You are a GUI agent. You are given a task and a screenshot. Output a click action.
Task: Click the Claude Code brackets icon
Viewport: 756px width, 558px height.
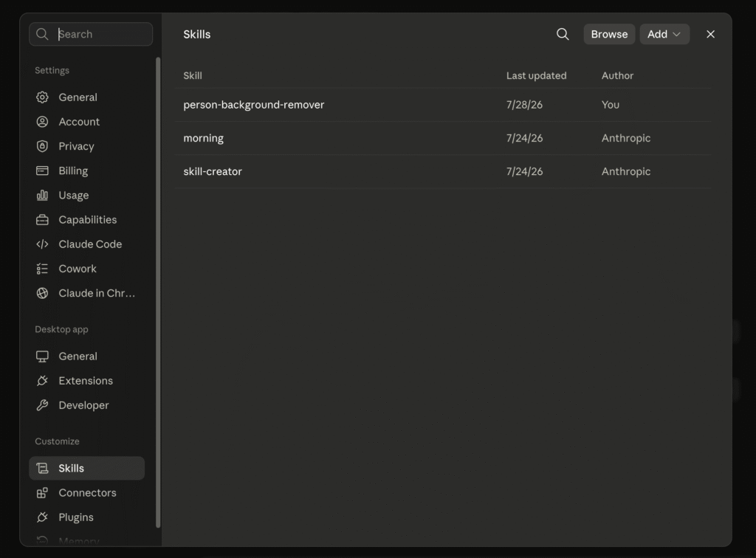pyautogui.click(x=42, y=244)
